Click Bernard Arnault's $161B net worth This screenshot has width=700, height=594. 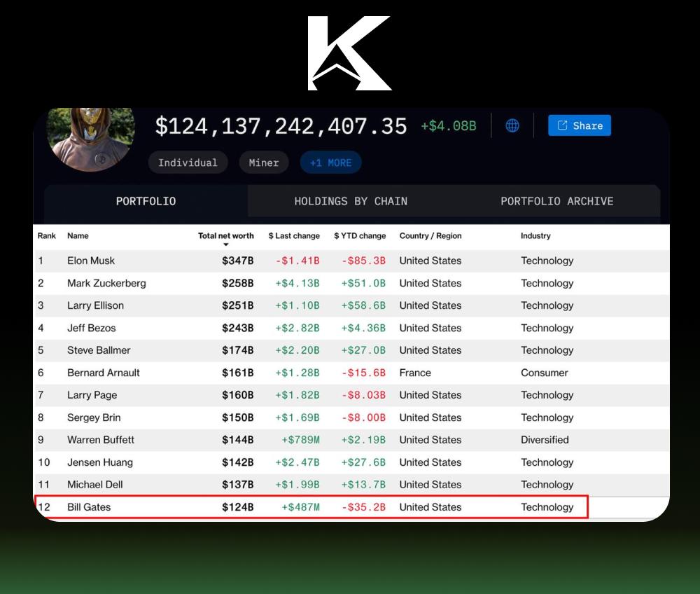tap(238, 373)
